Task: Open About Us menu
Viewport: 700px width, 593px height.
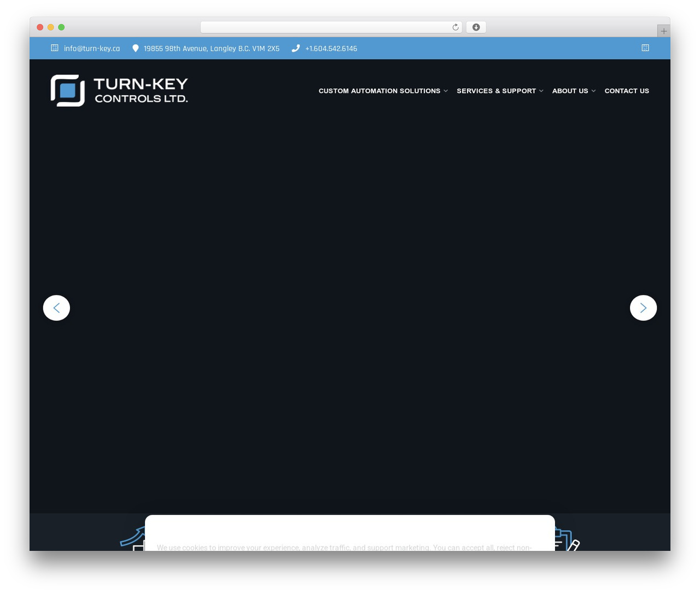Action: pyautogui.click(x=570, y=91)
